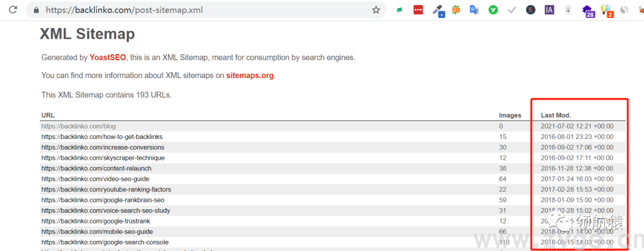The image size is (644, 251).
Task: Follow the sitemaps.org link
Action: 250,76
